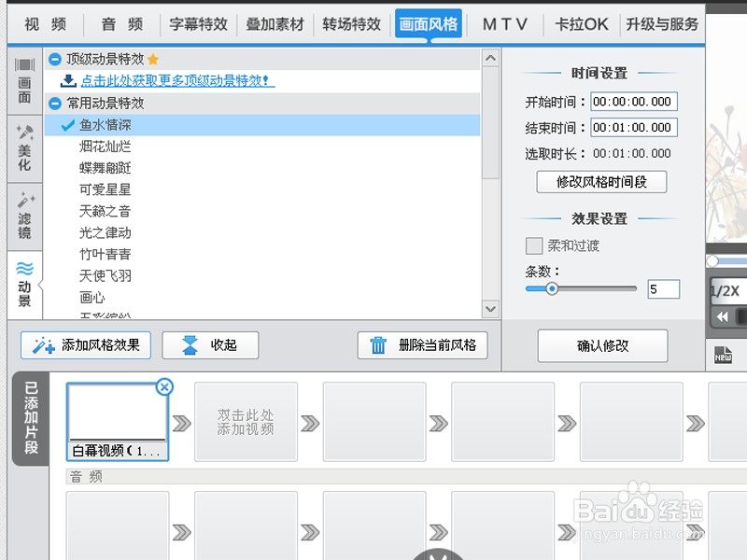Click the 1/2X playback speed button
The width and height of the screenshot is (747, 560).
click(x=727, y=290)
